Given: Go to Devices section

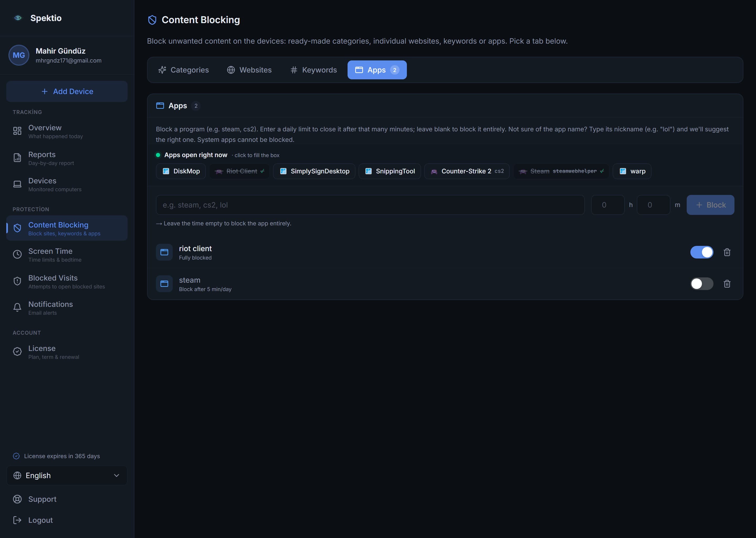Looking at the screenshot, I should point(67,184).
